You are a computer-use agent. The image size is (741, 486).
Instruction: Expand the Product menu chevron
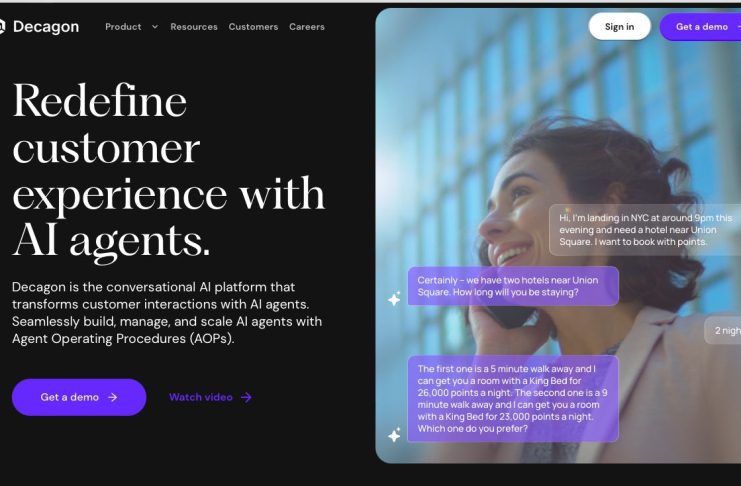tap(155, 27)
